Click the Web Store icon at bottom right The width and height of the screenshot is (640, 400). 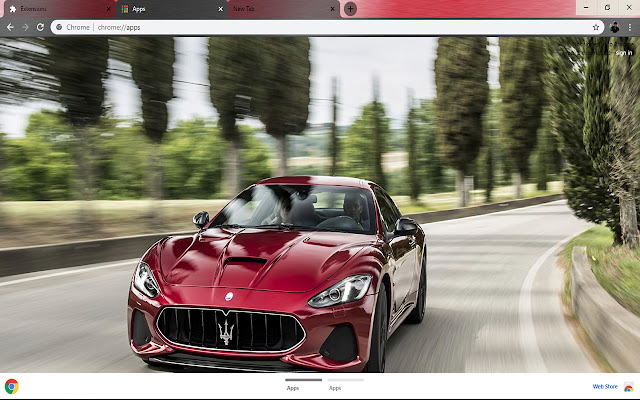click(629, 387)
